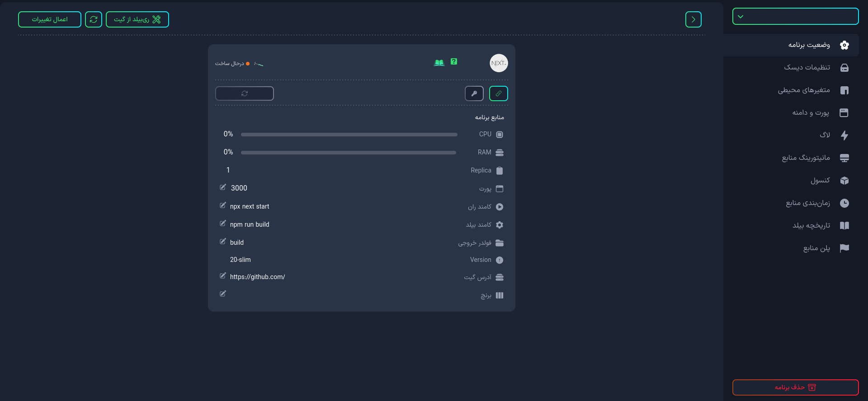Click the Replica icon
The height and width of the screenshot is (401, 868).
(x=500, y=171)
